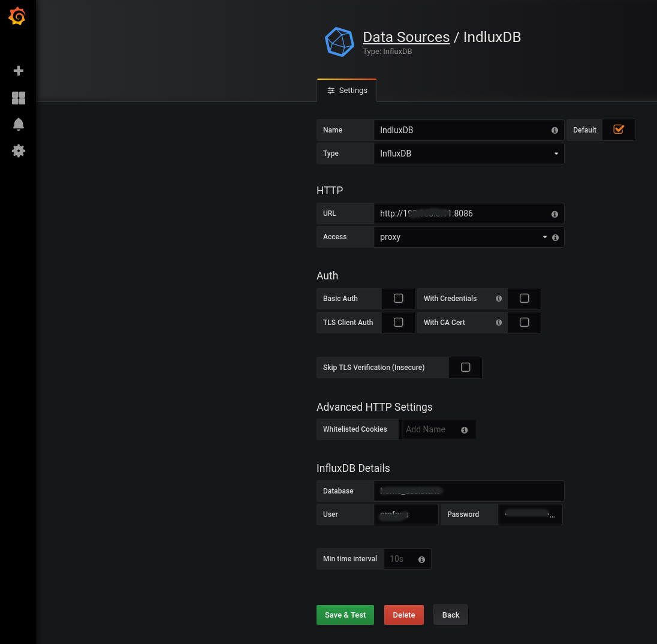Click the info icon next to URL
Viewport: 657px width, 644px height.
coord(554,214)
